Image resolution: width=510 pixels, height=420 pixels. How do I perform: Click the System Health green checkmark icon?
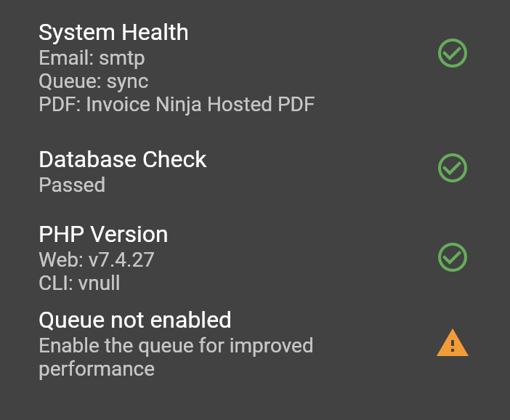pyautogui.click(x=453, y=53)
